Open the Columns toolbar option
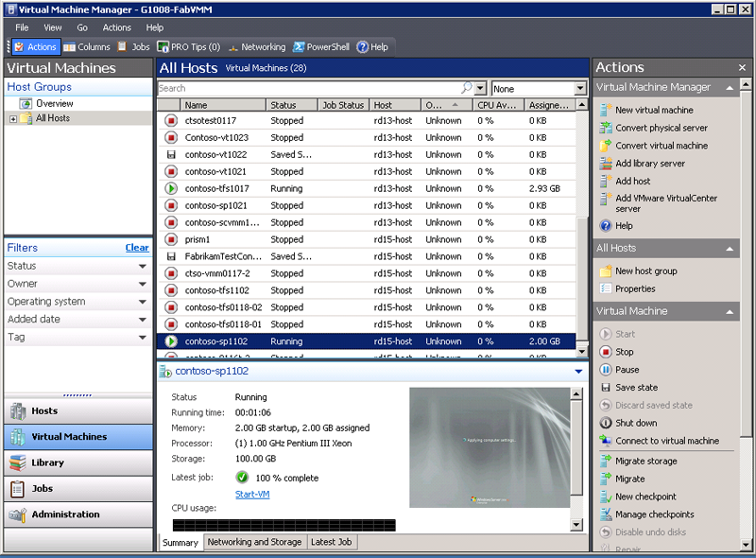The image size is (756, 558). coord(87,47)
